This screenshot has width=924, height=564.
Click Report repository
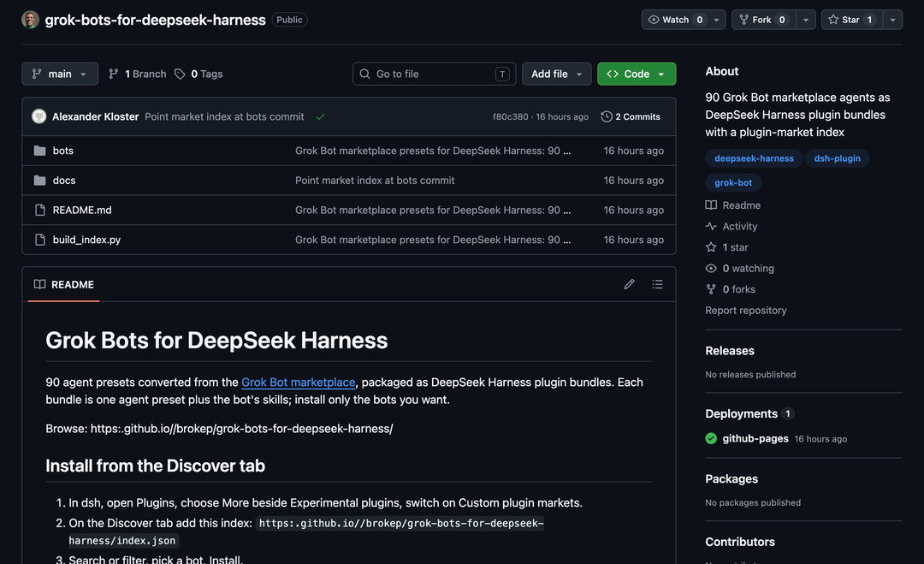(746, 310)
